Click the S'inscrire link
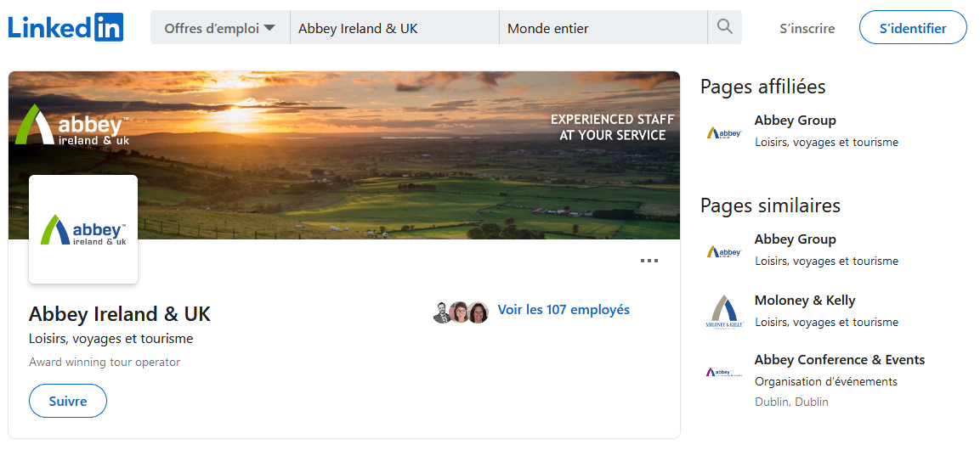The height and width of the screenshot is (450, 980). click(x=807, y=28)
